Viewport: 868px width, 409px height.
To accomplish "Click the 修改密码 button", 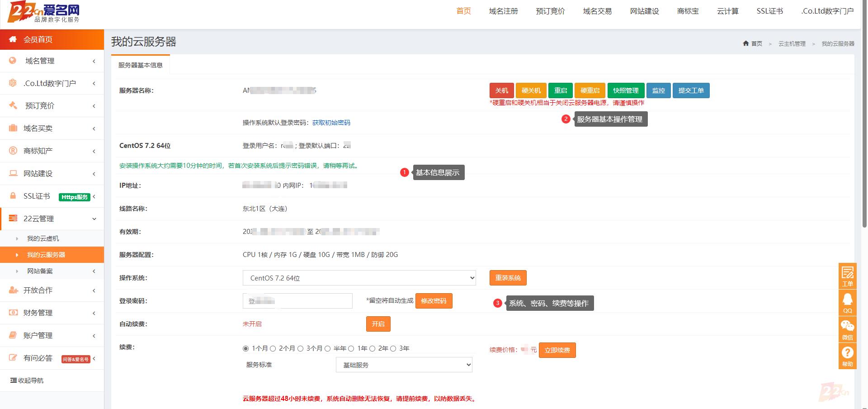I will coord(434,301).
